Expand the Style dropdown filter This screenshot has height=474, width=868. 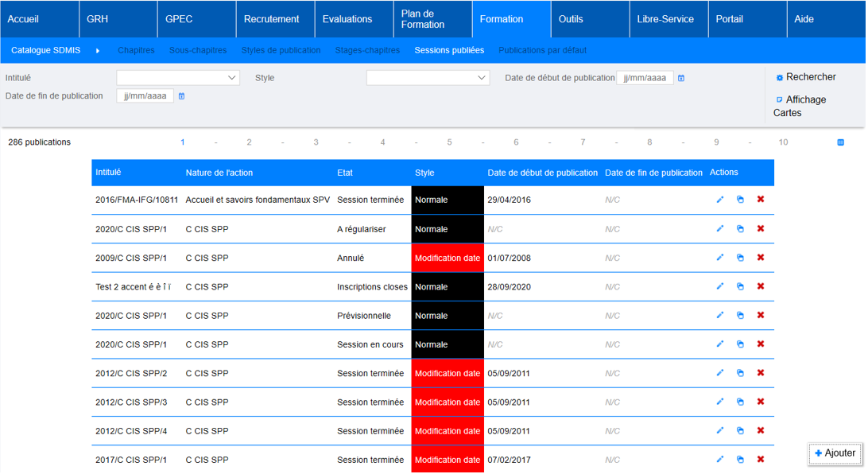coord(428,78)
